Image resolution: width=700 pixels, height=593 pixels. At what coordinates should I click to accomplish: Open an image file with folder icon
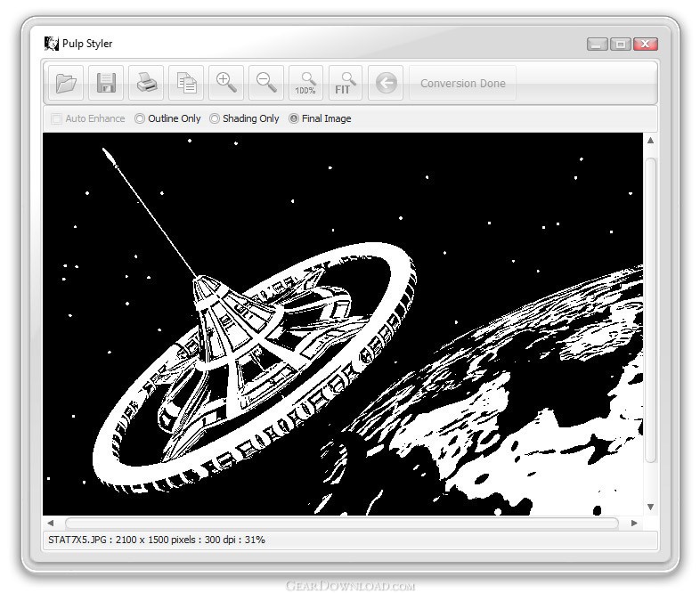pos(66,83)
